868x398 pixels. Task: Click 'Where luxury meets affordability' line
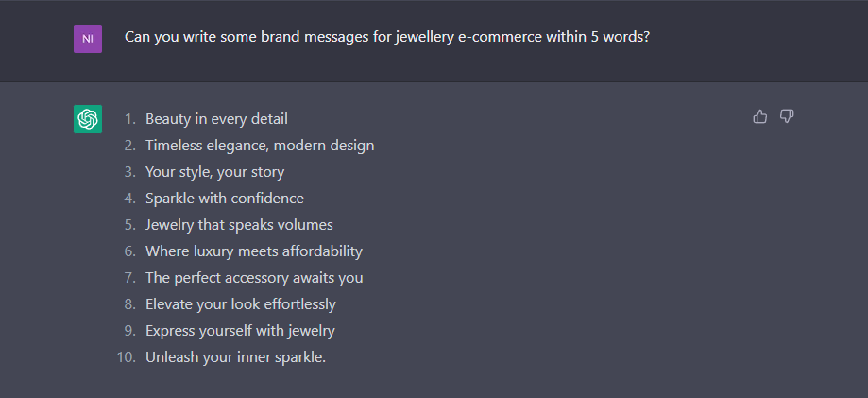[254, 251]
